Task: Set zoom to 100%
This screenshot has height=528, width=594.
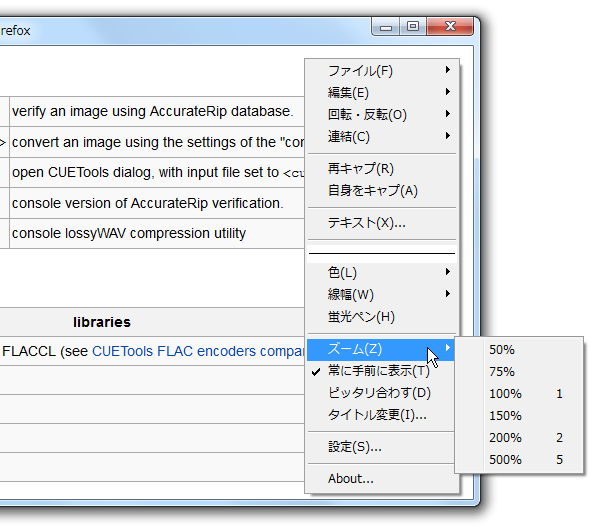Action: [519, 394]
